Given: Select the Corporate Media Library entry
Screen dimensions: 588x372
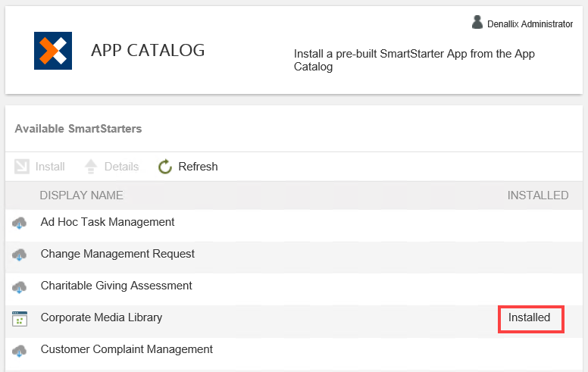Looking at the screenshot, I should [102, 317].
